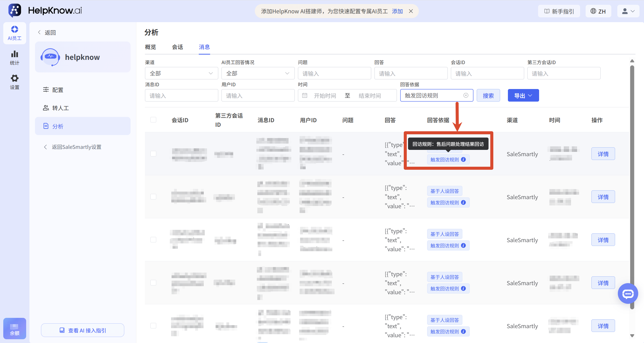Switch to the 概览 tab

point(150,47)
